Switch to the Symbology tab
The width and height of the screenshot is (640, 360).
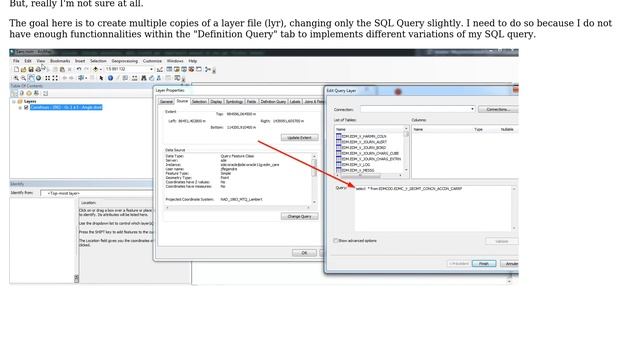pyautogui.click(x=234, y=102)
